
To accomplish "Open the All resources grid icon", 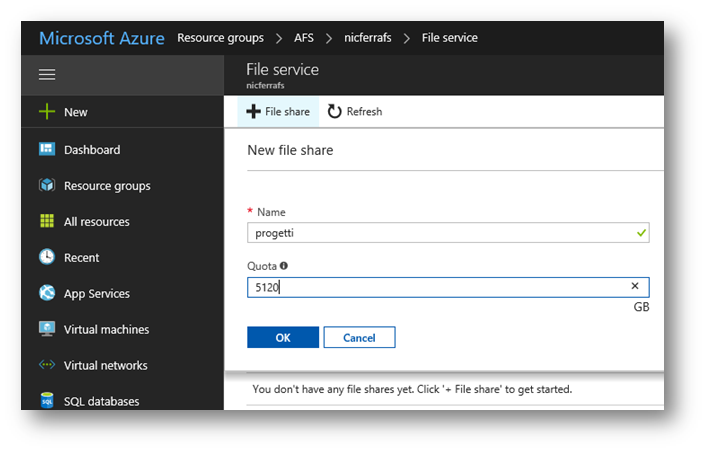I will [x=47, y=221].
